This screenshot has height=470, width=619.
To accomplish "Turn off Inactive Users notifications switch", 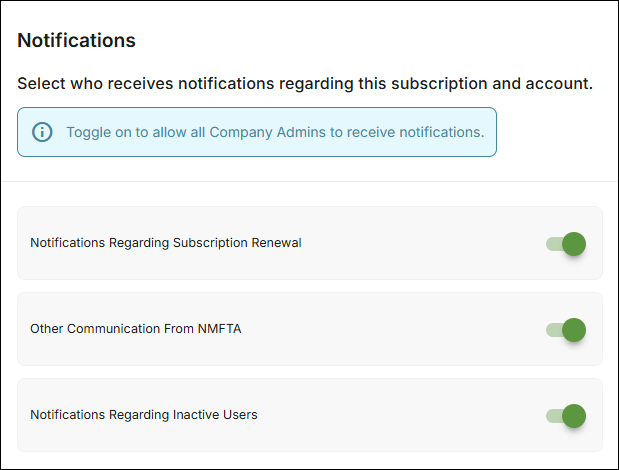I will 566,416.
